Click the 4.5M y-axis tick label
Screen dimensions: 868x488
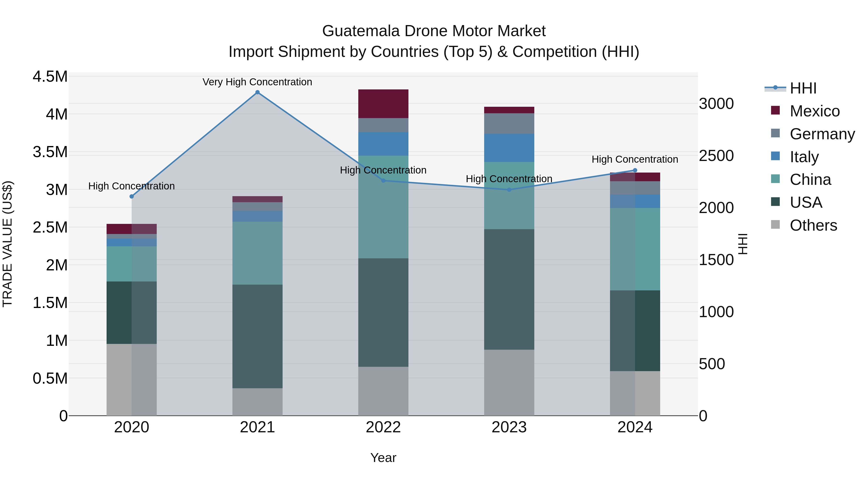tap(50, 76)
